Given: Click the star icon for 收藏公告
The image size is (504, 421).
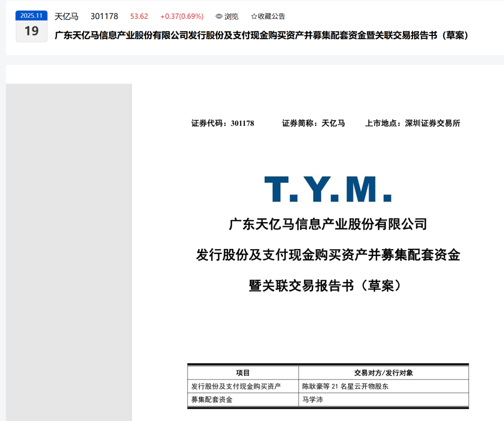Looking at the screenshot, I should click(254, 16).
